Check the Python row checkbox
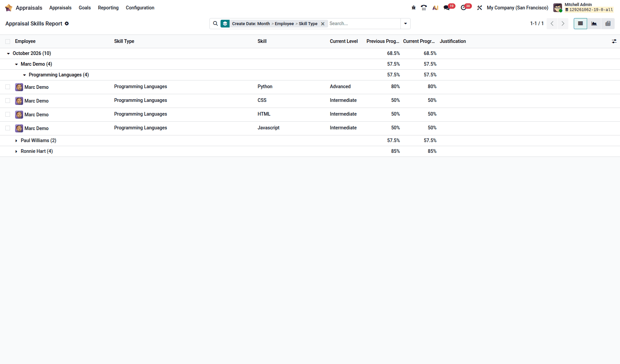The image size is (620, 364). [x=8, y=87]
